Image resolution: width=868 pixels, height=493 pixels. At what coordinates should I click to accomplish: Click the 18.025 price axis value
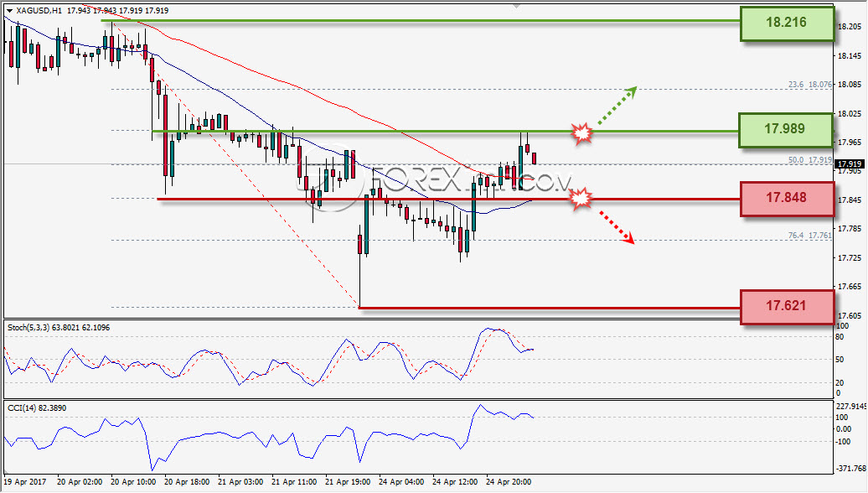(x=850, y=113)
